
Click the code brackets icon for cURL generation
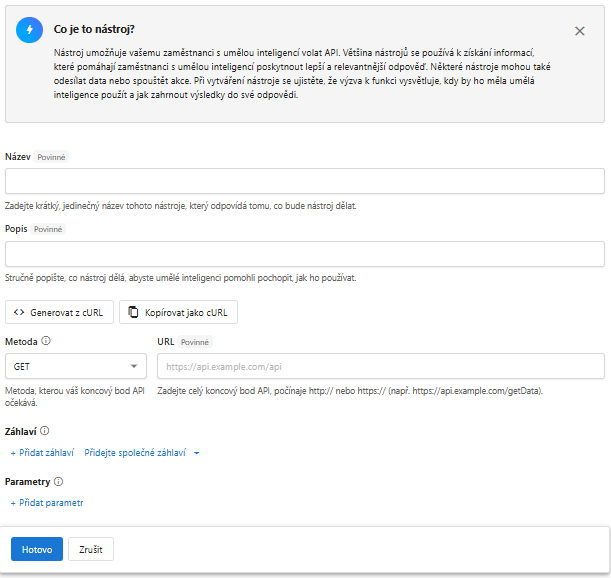pos(19,312)
